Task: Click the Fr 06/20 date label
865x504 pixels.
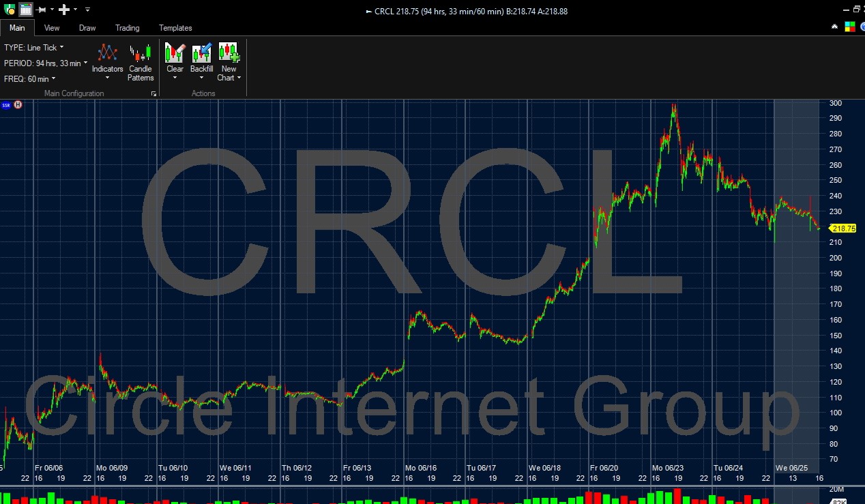Action: coord(604,468)
